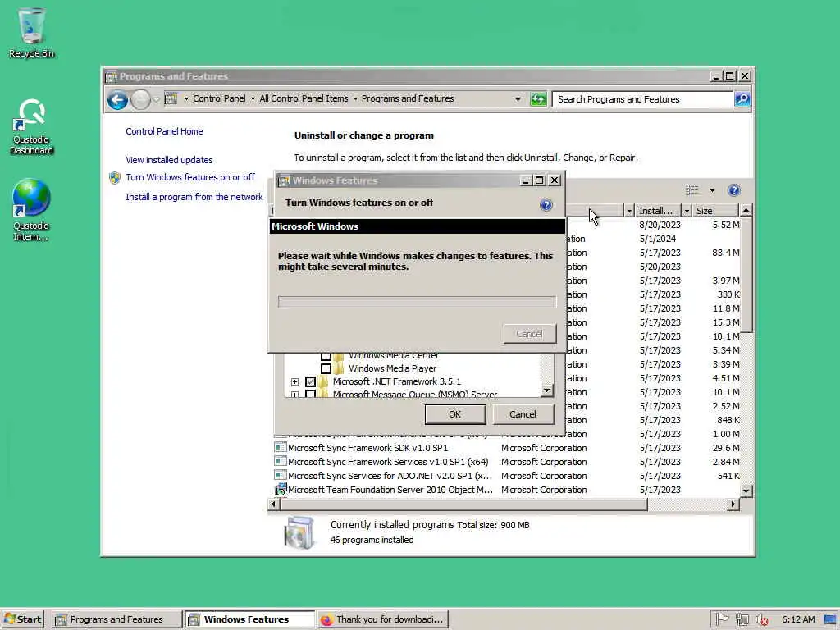
Task: Click the greyed Forward navigation button
Action: coord(140,99)
